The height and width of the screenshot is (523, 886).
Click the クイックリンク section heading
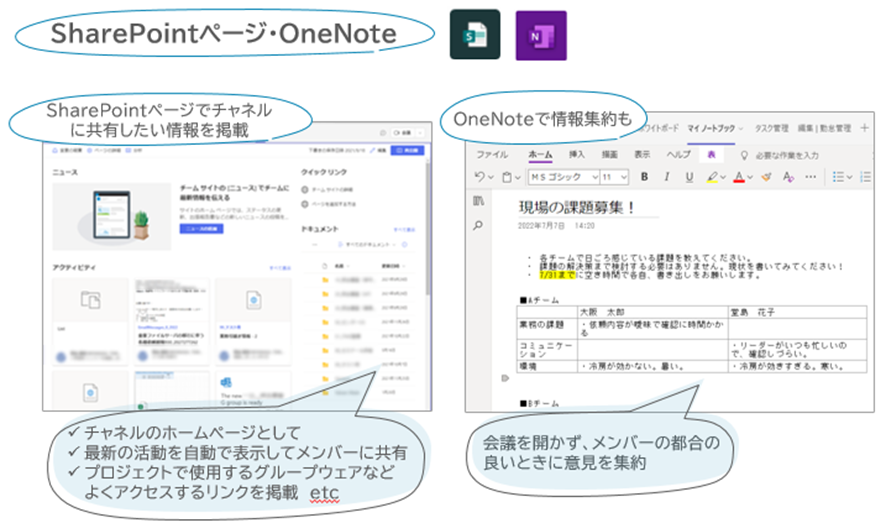coord(324,172)
